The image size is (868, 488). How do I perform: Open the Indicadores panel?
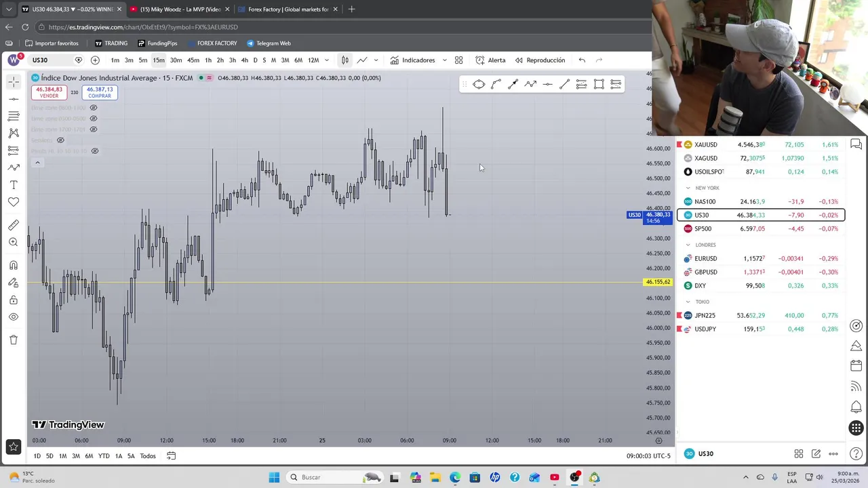tap(412, 60)
